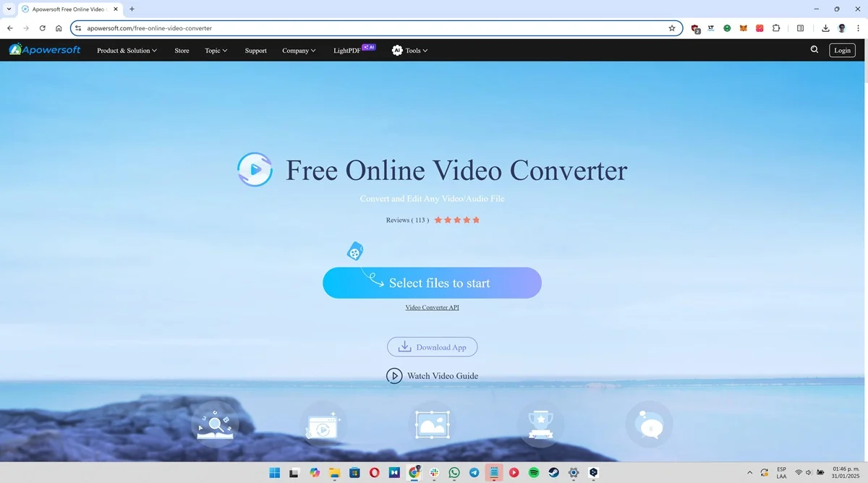Open the MetaMask extension icon
The image size is (868, 483).
click(x=743, y=28)
